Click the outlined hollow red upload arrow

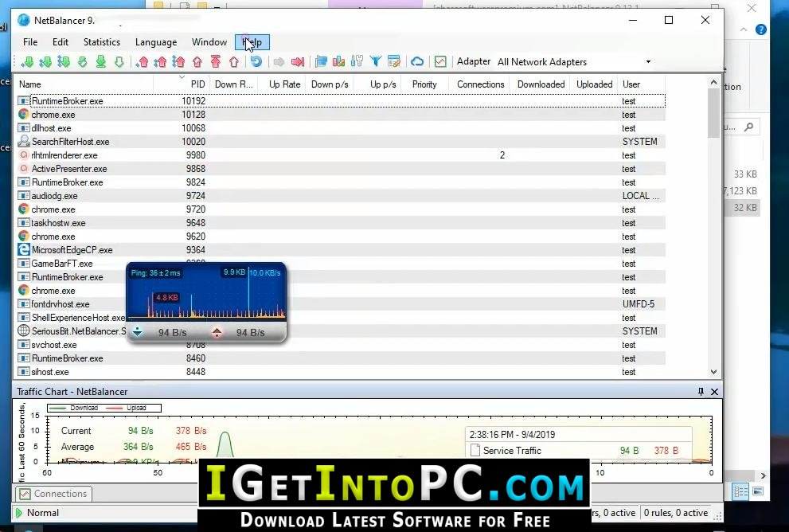[234, 62]
